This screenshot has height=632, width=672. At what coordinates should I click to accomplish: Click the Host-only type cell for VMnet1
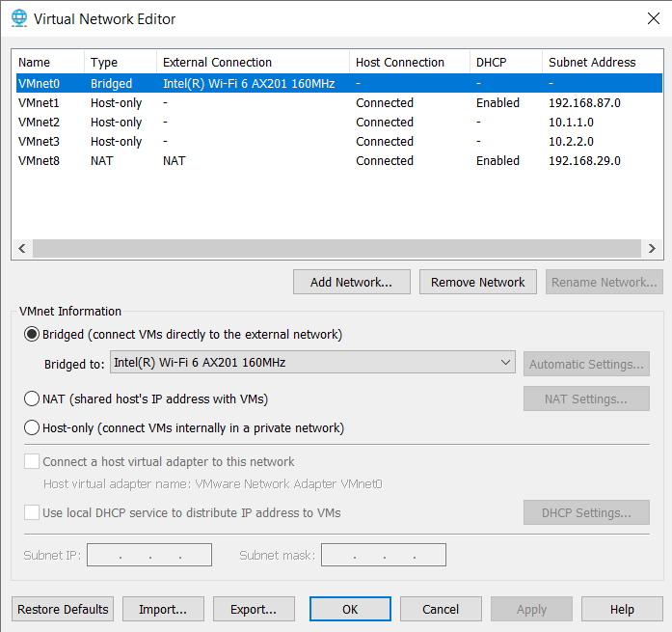pos(116,103)
